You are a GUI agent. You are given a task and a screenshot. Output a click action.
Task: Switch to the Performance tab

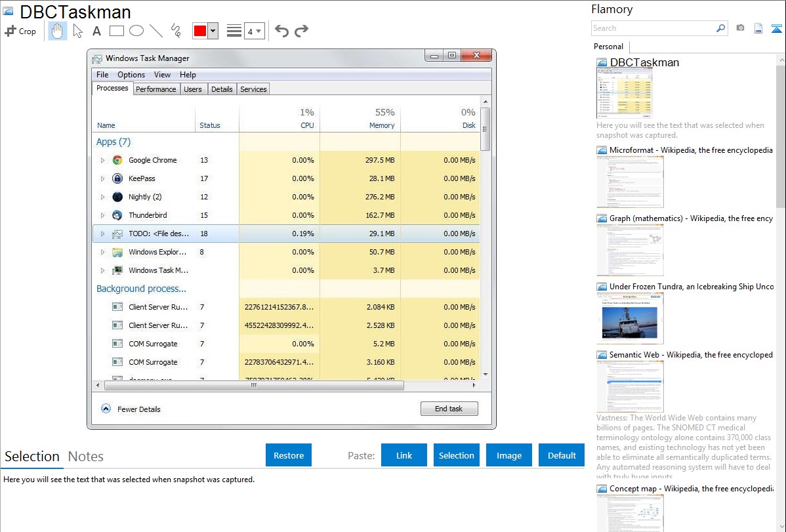coord(156,89)
